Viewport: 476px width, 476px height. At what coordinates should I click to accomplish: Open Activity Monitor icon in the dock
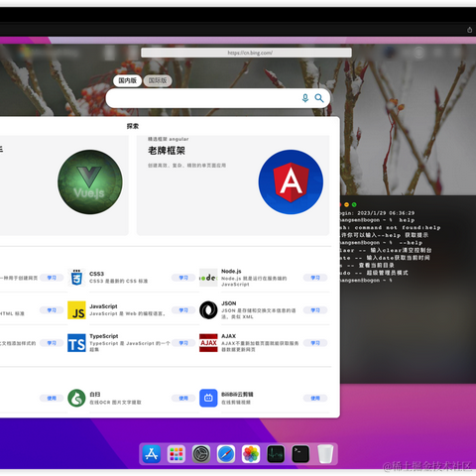(276, 454)
